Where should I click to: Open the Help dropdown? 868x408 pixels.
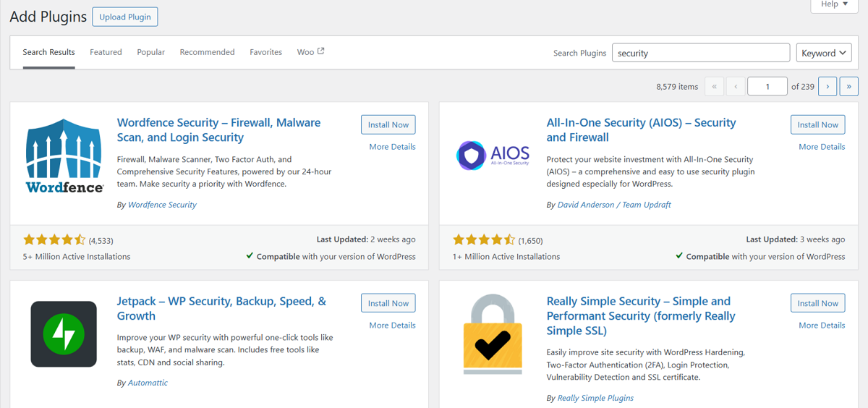click(834, 4)
